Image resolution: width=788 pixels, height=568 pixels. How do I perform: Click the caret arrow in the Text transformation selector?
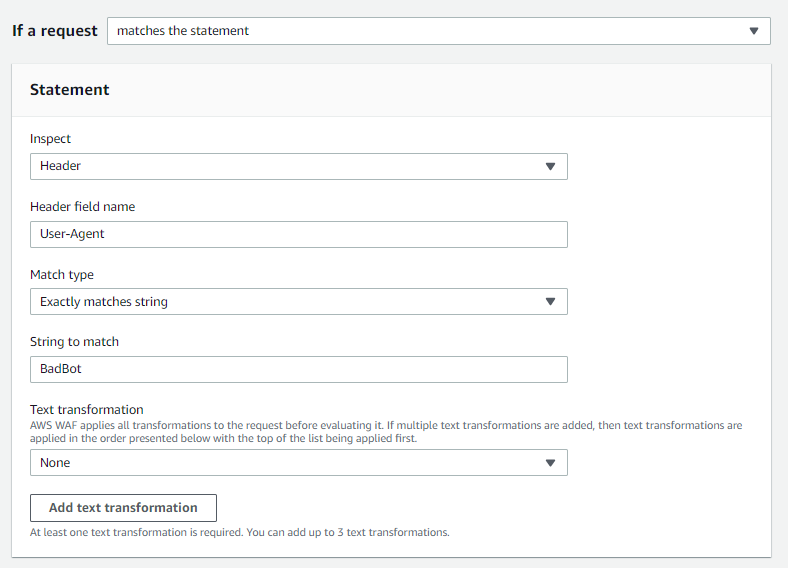[x=550, y=463]
